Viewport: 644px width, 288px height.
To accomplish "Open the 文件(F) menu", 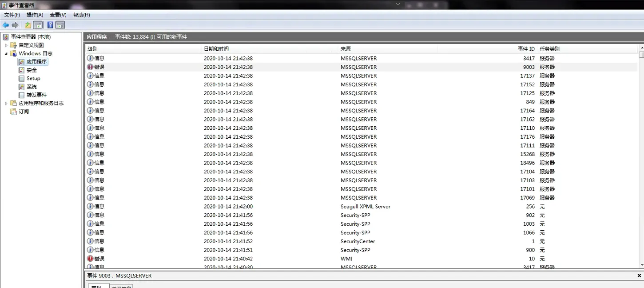I will coord(12,15).
